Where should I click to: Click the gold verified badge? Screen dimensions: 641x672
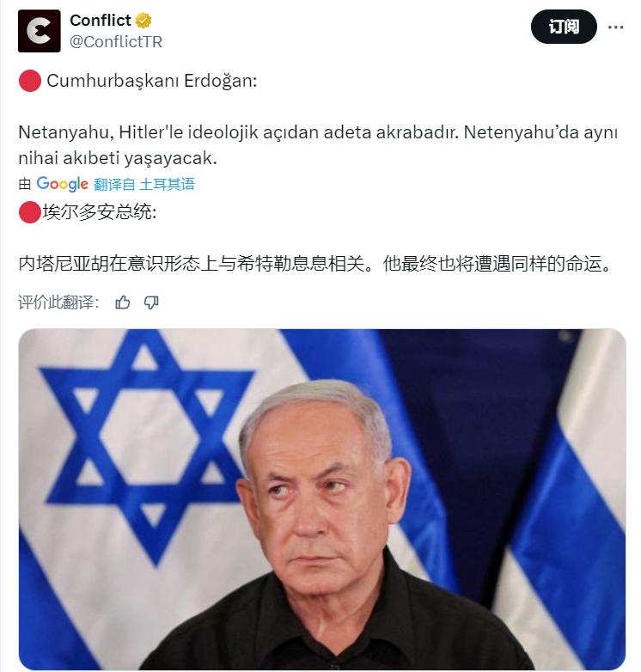point(143,21)
